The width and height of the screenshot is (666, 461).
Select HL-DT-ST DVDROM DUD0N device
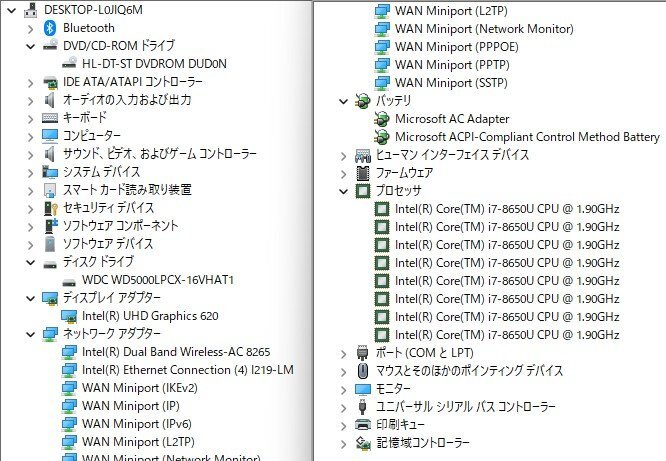click(154, 64)
